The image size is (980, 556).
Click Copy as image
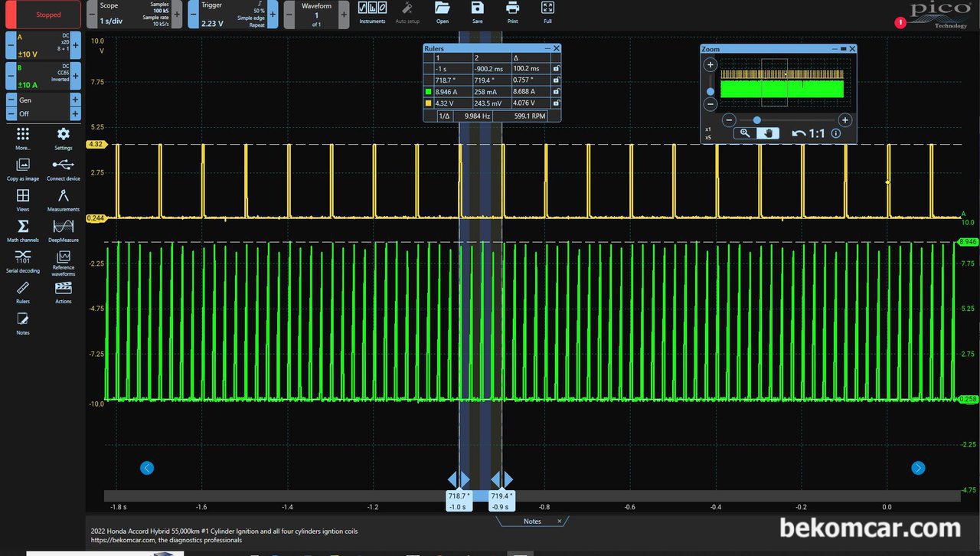tap(23, 168)
